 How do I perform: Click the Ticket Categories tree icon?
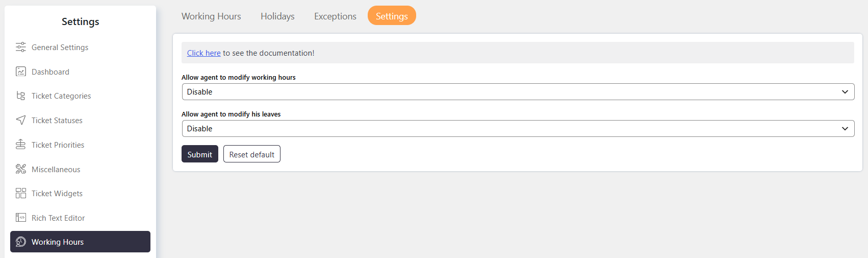(20, 96)
